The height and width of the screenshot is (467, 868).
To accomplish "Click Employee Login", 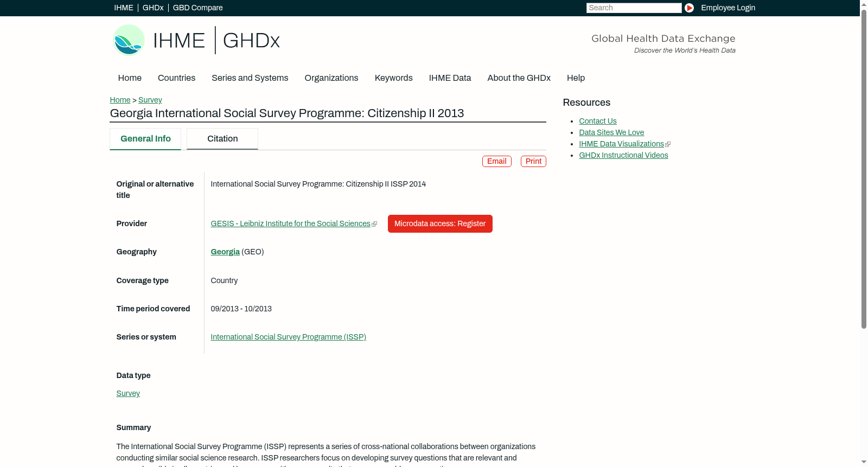I will point(728,8).
